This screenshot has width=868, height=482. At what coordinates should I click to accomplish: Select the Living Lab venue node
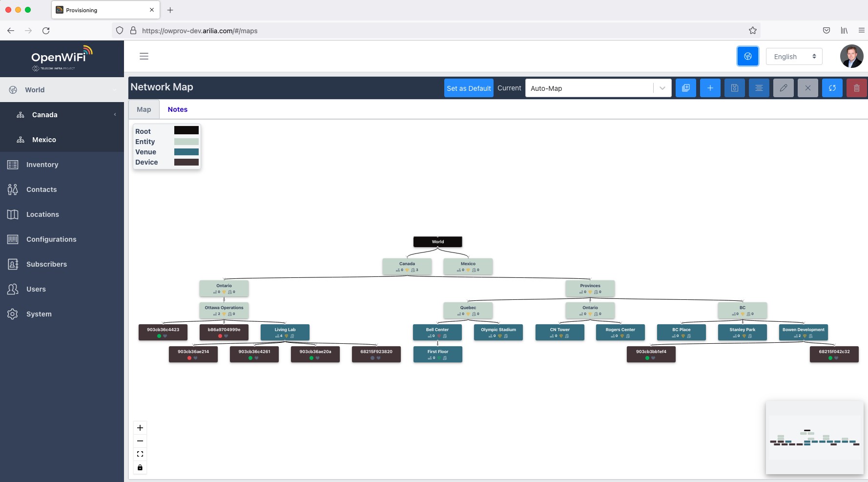(x=285, y=332)
